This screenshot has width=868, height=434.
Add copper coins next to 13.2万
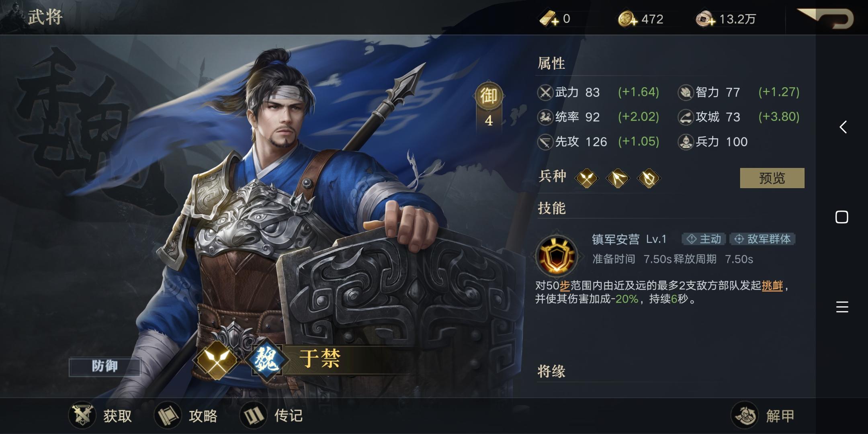(x=706, y=19)
